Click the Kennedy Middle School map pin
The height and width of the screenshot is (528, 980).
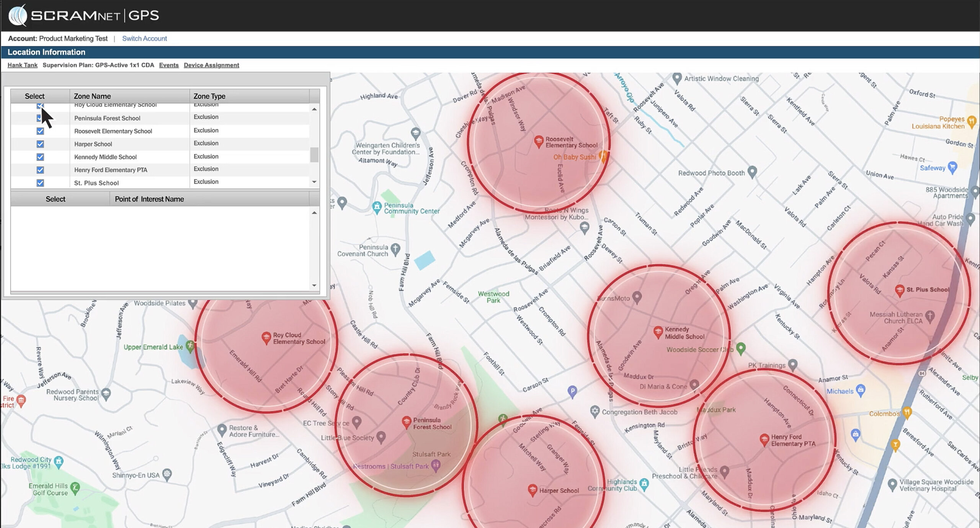[x=658, y=332]
